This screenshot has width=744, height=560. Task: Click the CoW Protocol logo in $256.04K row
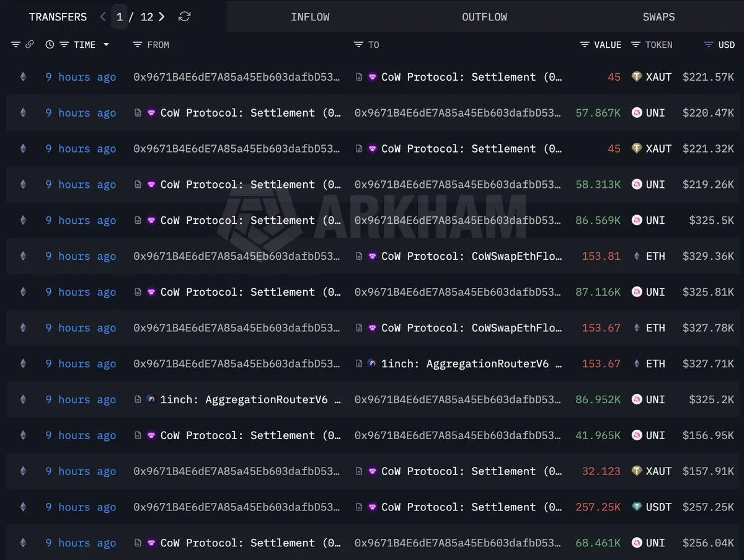pos(151,543)
